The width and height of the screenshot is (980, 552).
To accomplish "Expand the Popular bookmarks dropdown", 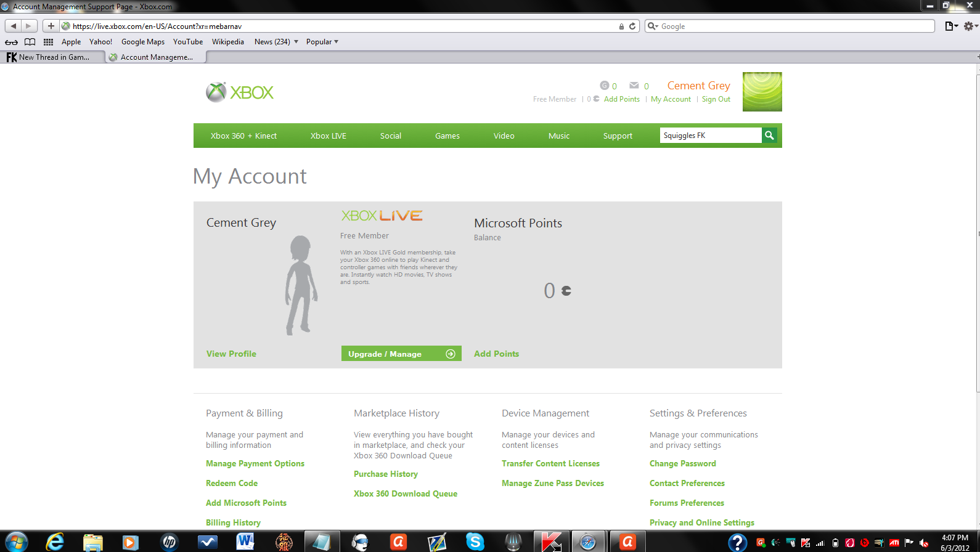I will 322,42.
